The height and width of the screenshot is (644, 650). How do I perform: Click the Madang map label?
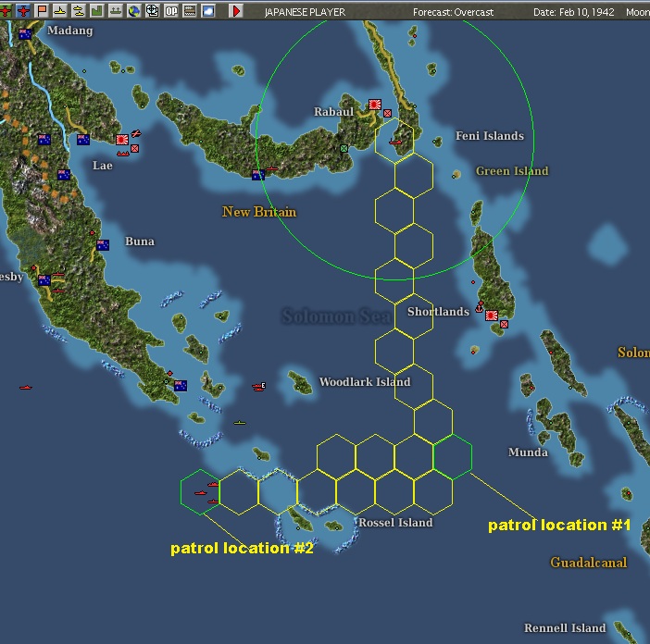[x=70, y=31]
